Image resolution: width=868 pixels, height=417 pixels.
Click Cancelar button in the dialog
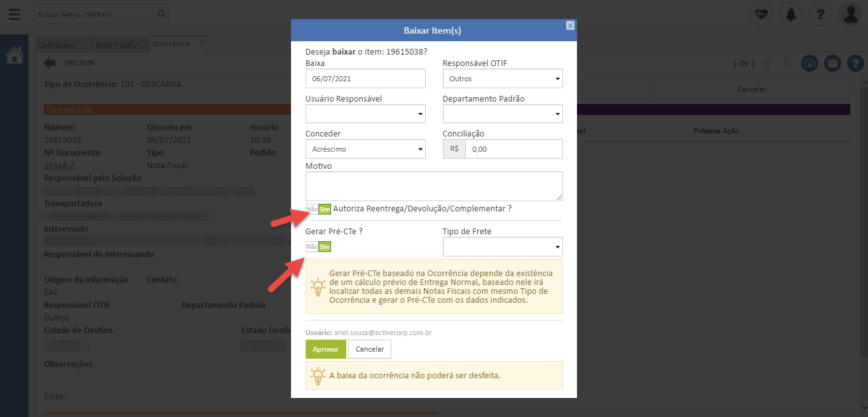click(x=369, y=349)
